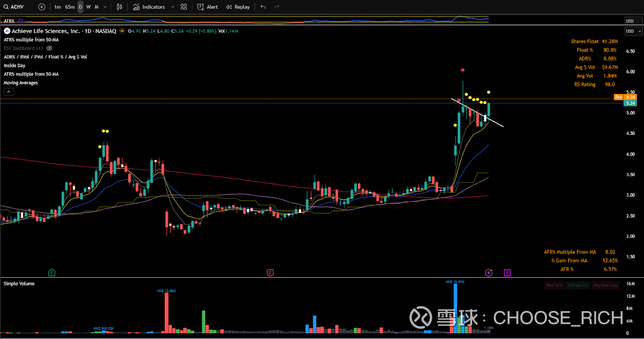Click the Avg Vol 1.84M value
This screenshot has height=339, width=644.
610,76
